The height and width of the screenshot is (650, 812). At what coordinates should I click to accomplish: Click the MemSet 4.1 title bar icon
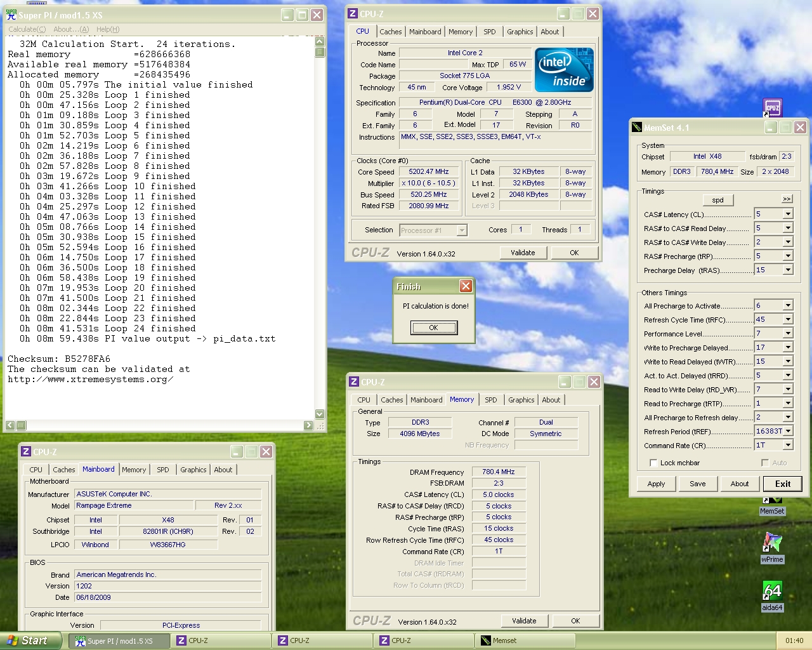click(x=637, y=128)
